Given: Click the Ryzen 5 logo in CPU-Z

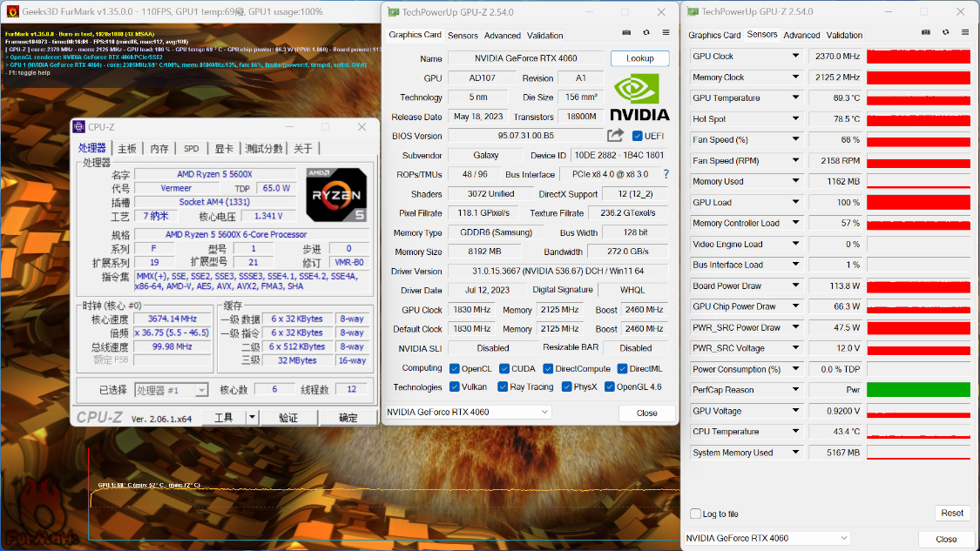Looking at the screenshot, I should click(x=336, y=195).
